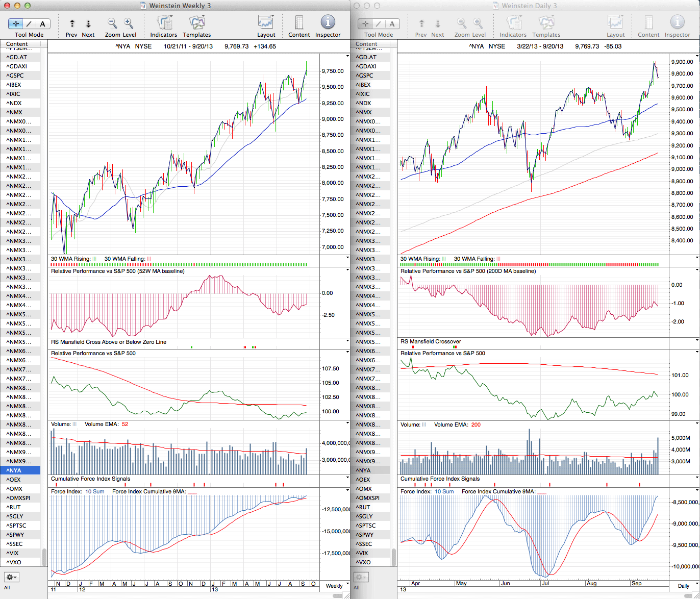Zoom in with plus magnifier in Weekly window
Image resolution: width=700 pixels, height=599 pixels.
pyautogui.click(x=129, y=23)
